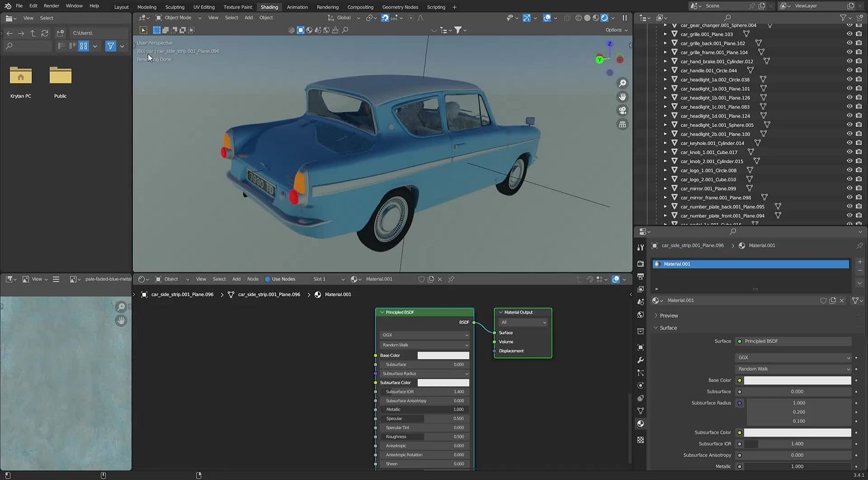Open the All target dropdown in Material Output

pos(523,322)
